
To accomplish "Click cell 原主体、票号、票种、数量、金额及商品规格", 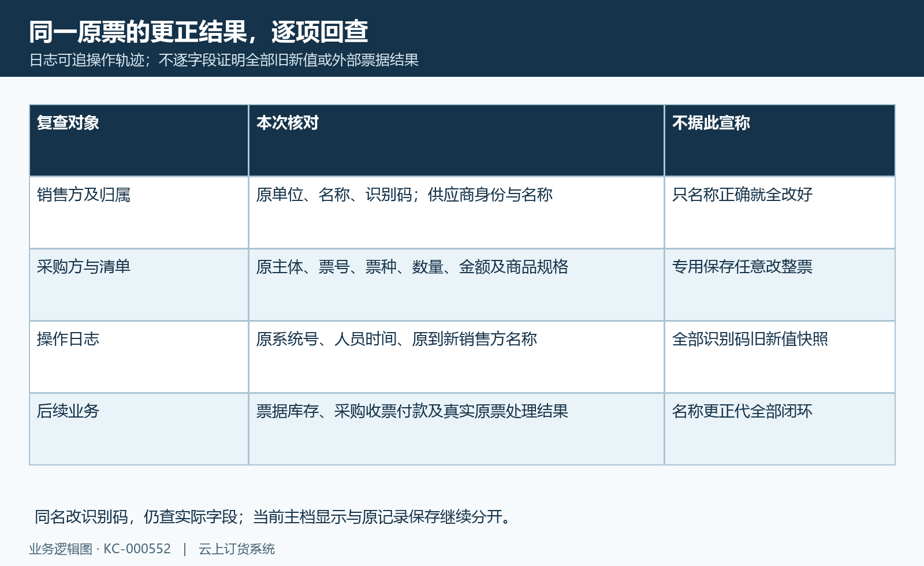I will [x=456, y=285].
